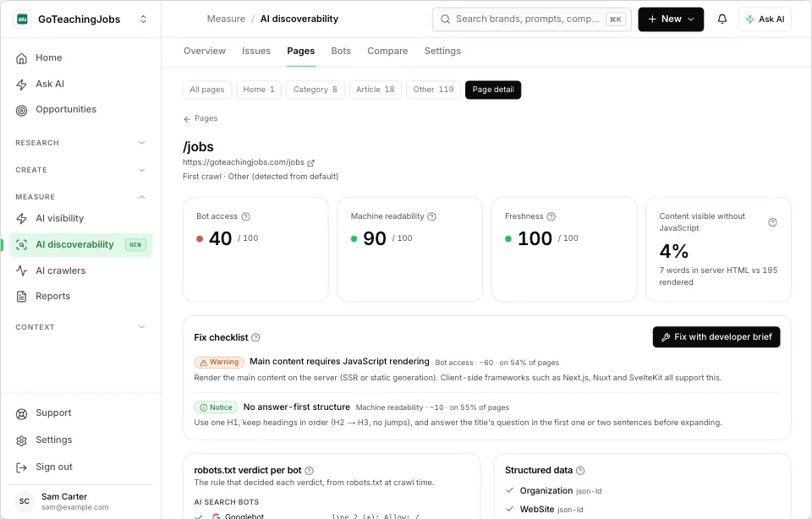Select the Category 8 filter chip
Screen dimensions: 812x519
click(315, 90)
